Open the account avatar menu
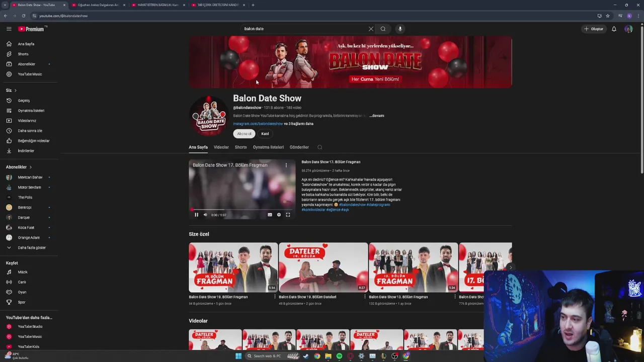Screen dimensions: 644x362 [x=628, y=29]
